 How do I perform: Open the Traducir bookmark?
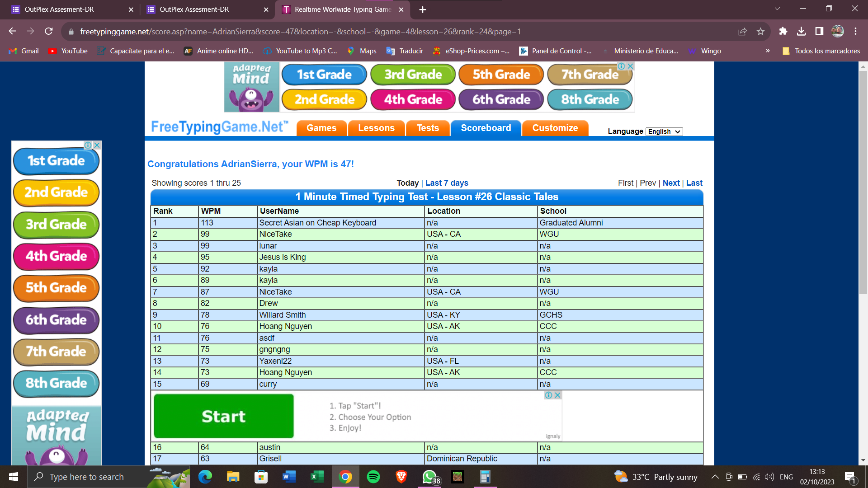coord(405,51)
